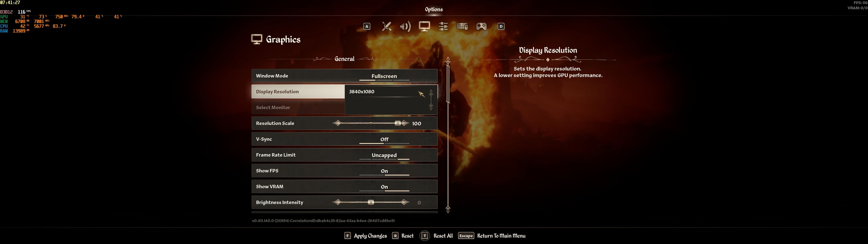The width and height of the screenshot is (868, 244).
Task: Toggle Show FPS setting currently On
Action: click(x=344, y=171)
